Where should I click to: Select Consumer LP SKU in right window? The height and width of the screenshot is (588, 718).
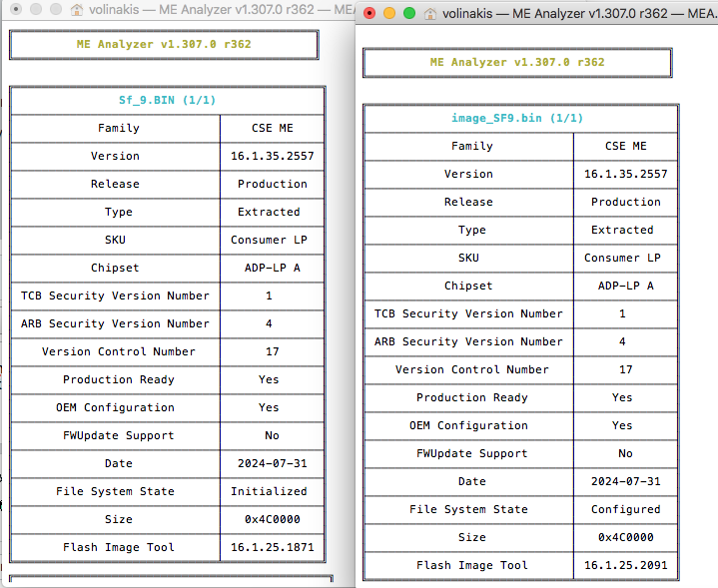coord(622,258)
